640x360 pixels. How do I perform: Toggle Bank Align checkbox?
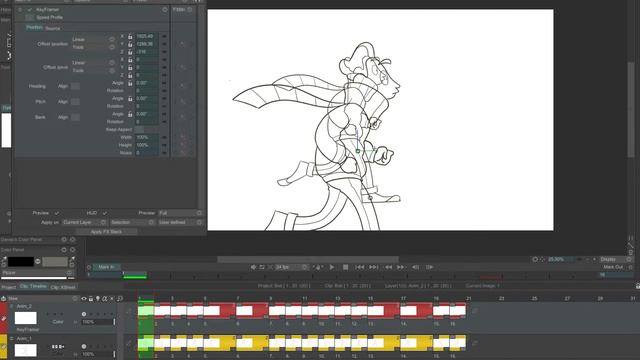pyautogui.click(x=75, y=117)
